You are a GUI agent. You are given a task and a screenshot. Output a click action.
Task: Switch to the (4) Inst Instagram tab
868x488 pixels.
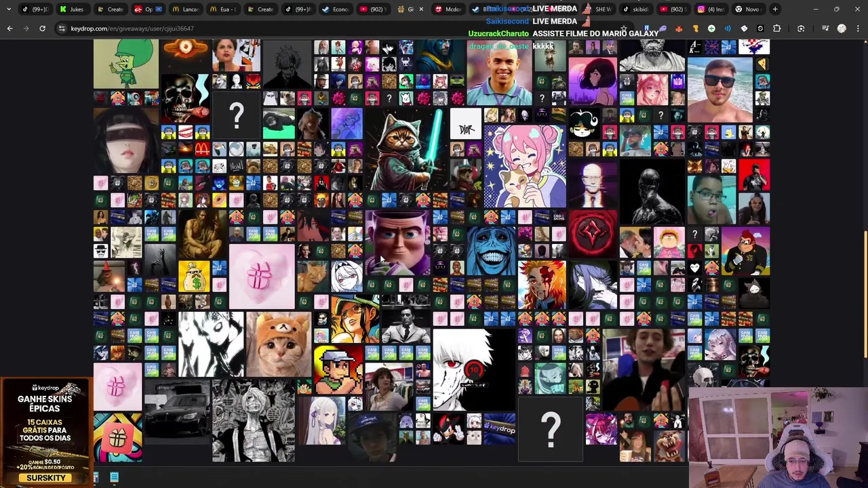pos(710,9)
